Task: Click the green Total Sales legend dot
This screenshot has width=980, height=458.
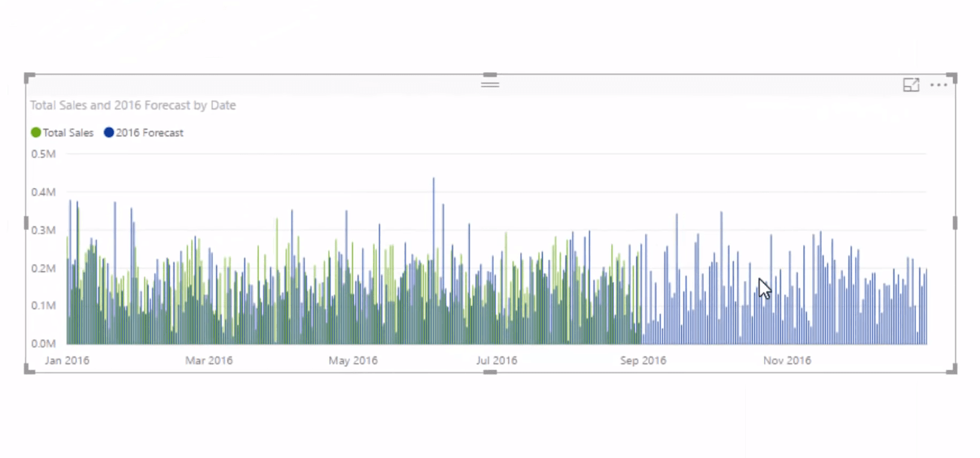Action: pos(35,132)
